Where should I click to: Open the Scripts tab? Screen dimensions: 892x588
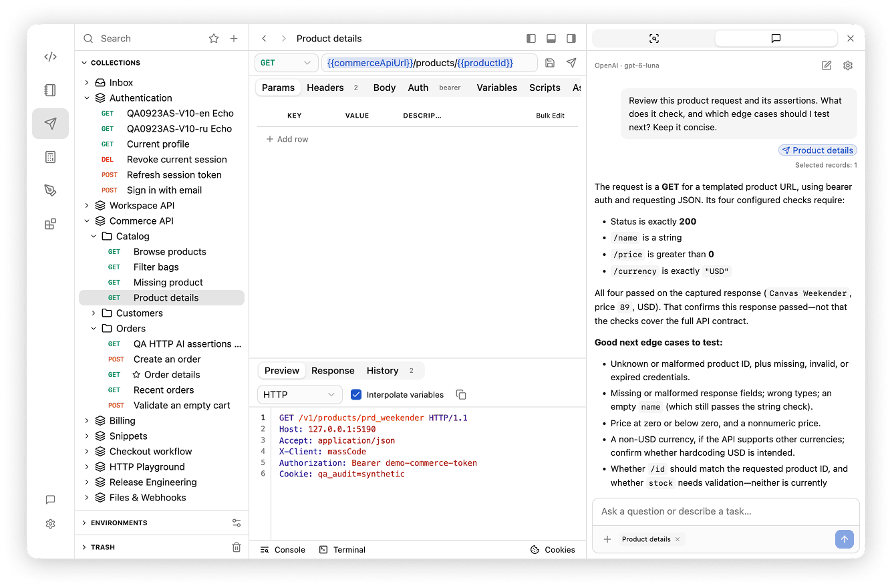coord(545,88)
